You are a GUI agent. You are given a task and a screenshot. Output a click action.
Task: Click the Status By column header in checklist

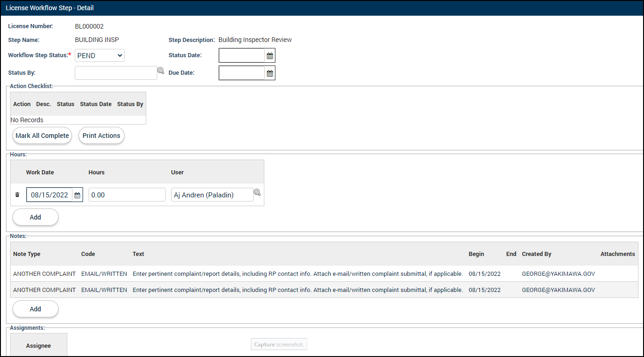tap(130, 104)
